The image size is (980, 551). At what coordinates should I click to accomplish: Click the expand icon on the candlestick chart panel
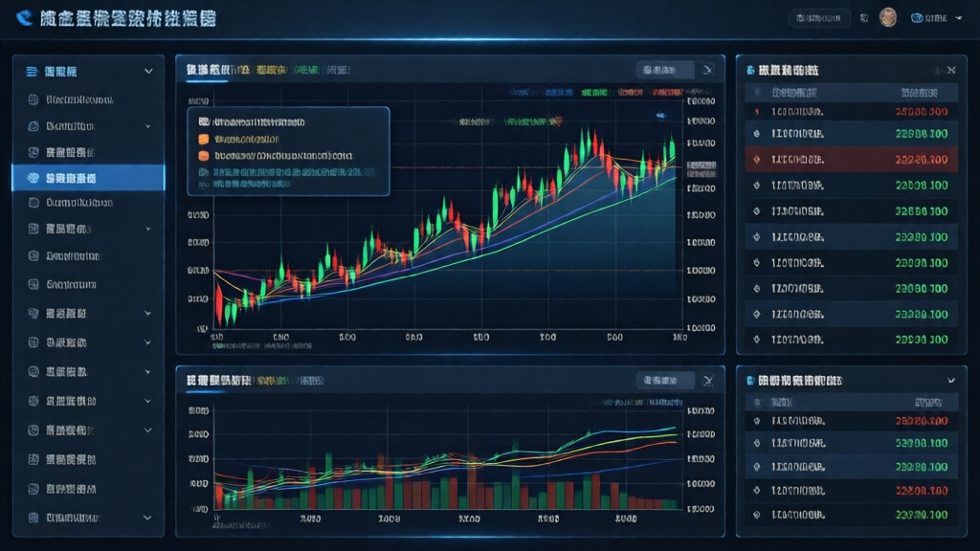pyautogui.click(x=707, y=70)
